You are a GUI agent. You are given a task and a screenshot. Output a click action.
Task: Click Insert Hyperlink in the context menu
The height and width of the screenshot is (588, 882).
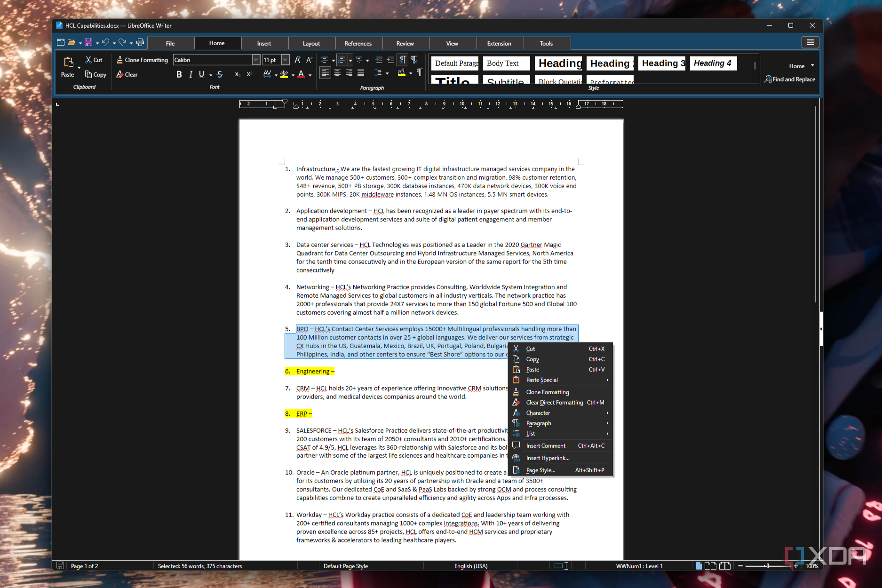[x=561, y=458]
